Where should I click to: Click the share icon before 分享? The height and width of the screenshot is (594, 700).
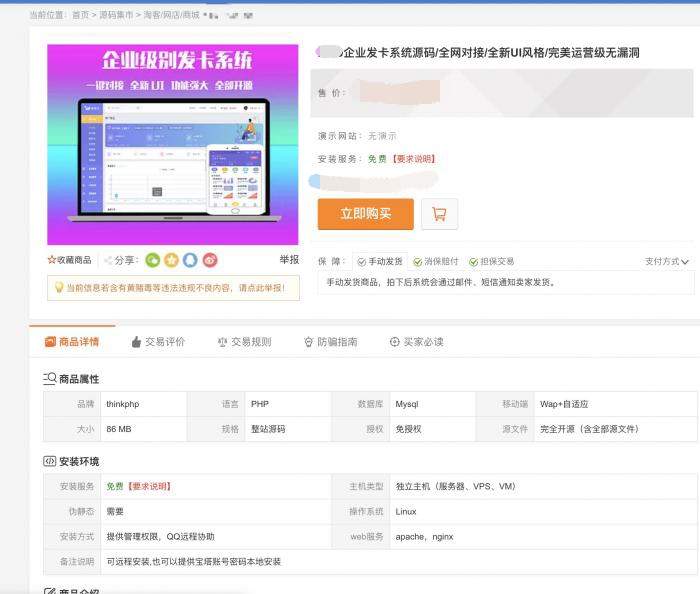[x=108, y=260]
